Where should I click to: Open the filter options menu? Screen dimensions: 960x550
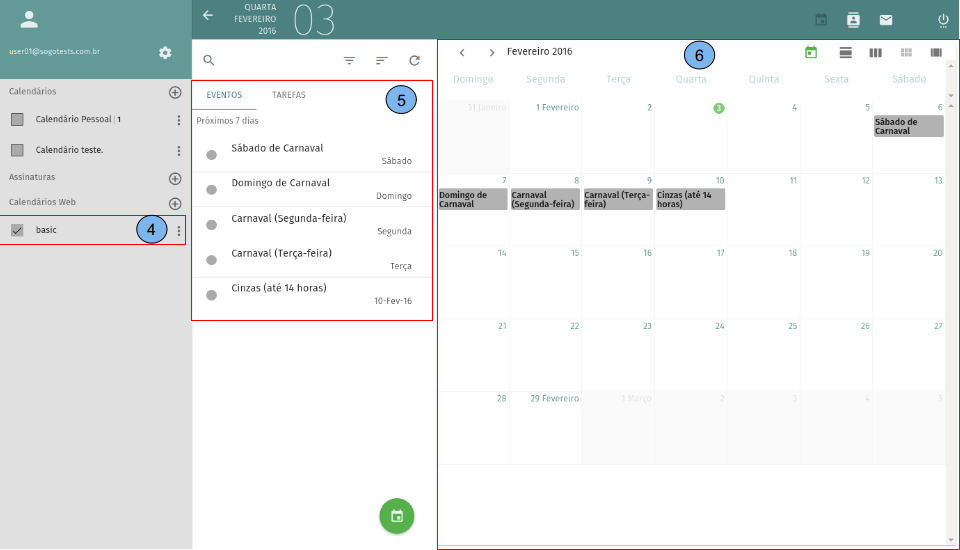tap(349, 60)
